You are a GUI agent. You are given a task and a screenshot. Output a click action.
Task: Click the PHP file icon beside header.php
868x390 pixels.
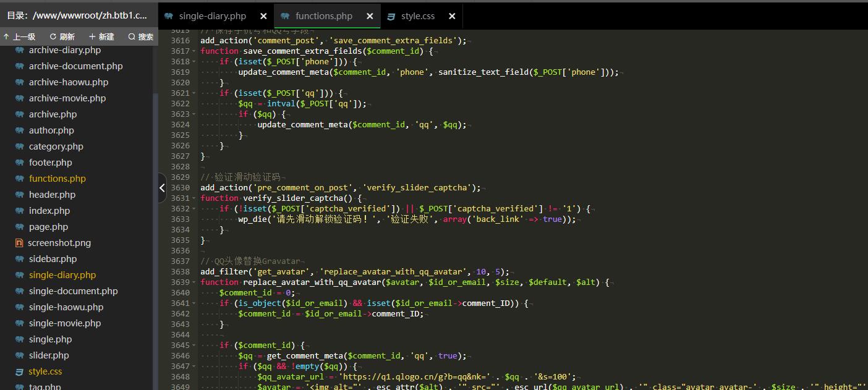19,195
